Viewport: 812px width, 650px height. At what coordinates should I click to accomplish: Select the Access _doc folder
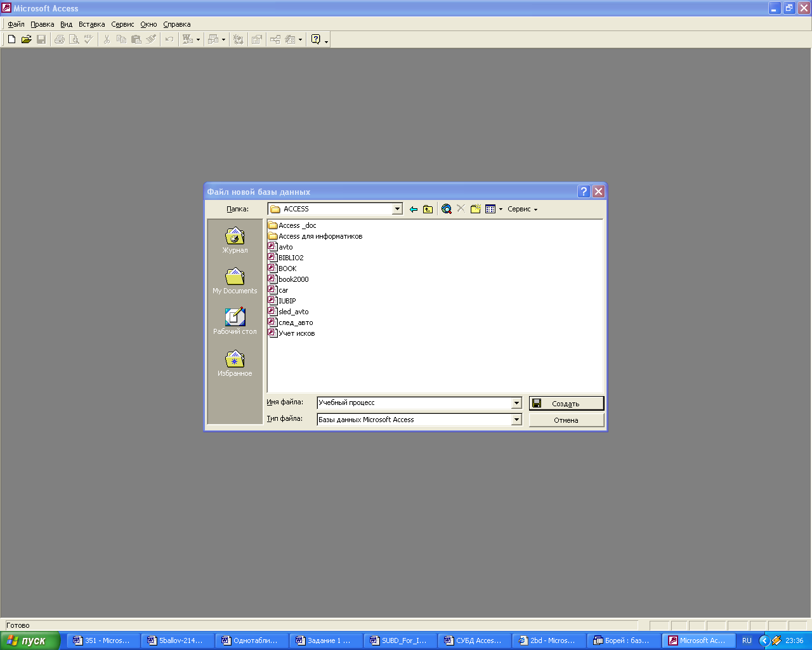[292, 225]
